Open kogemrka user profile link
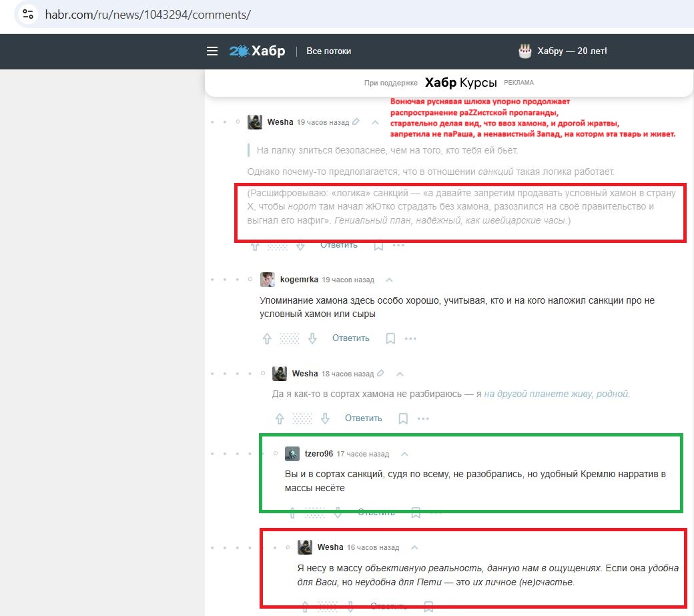This screenshot has width=694, height=616. [x=299, y=280]
